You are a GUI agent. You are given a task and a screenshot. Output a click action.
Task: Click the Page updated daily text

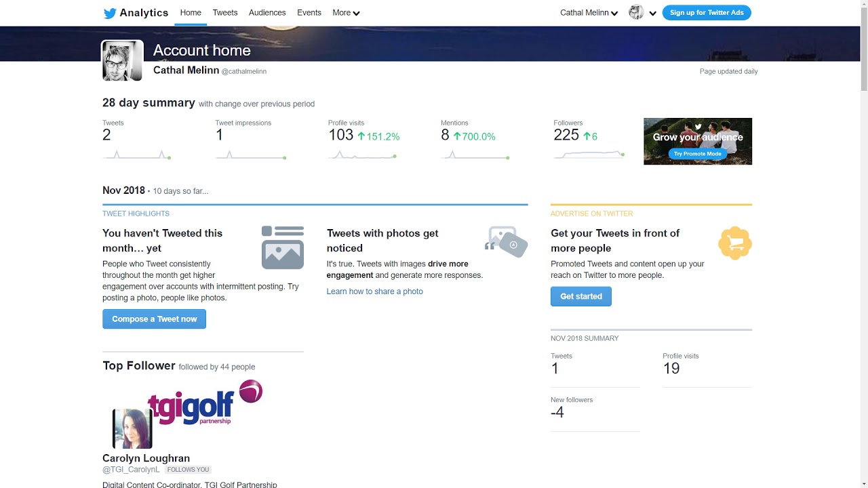[728, 71]
